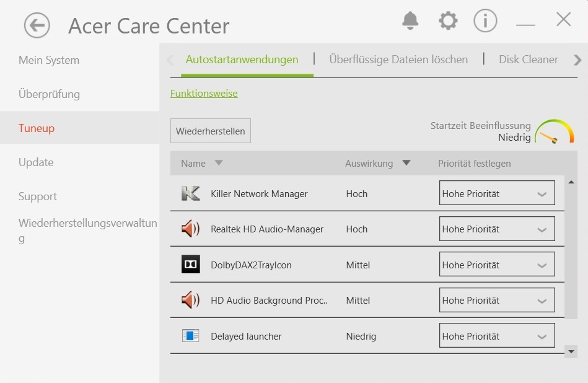Open the Funktionsweise link
Screen dimensions: 588x383
coord(204,94)
